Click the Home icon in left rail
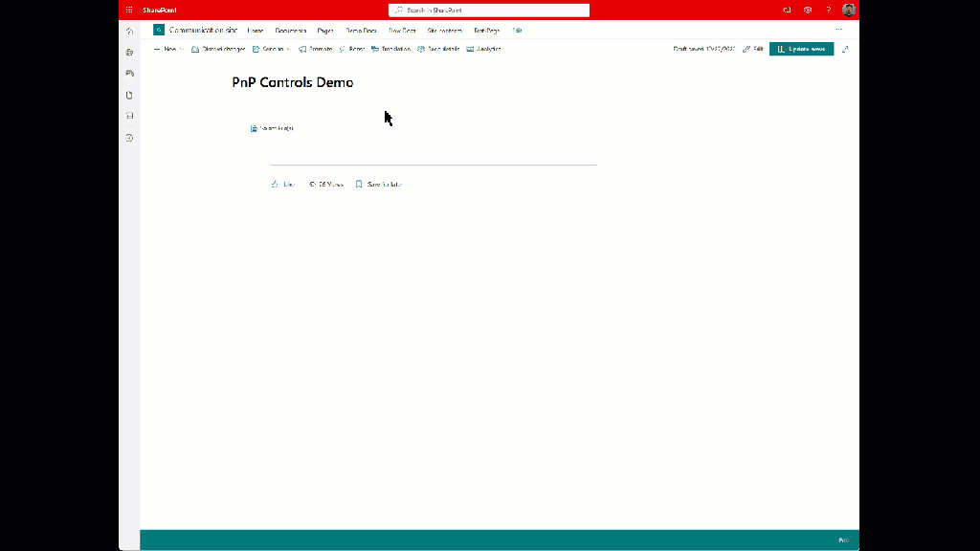This screenshot has height=551, width=980. coord(129,31)
